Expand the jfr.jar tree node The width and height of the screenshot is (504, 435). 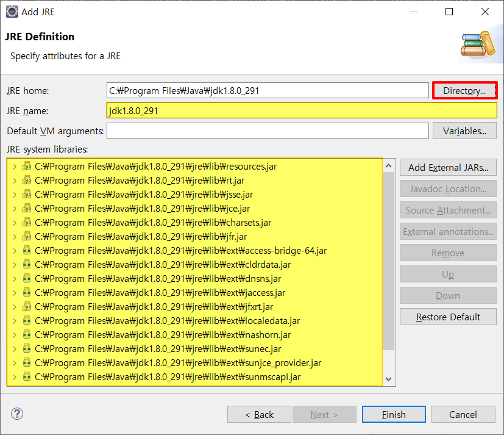(x=15, y=237)
